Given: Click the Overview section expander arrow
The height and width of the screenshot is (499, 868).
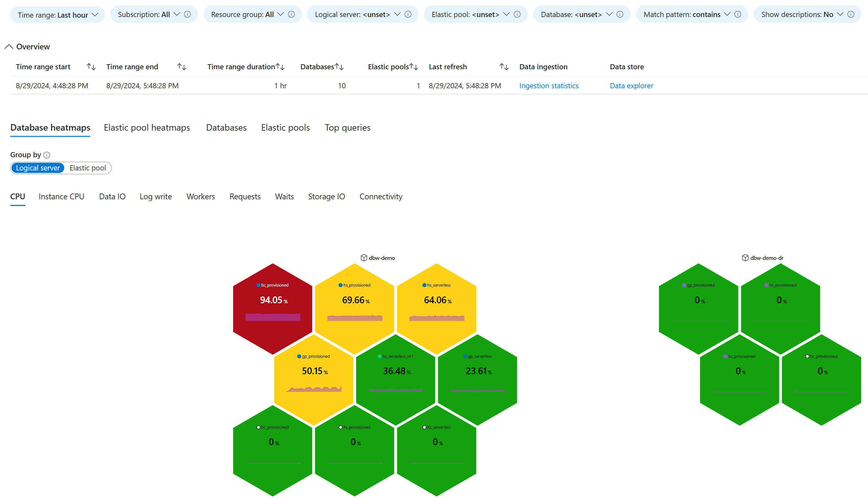Looking at the screenshot, I should click(9, 47).
